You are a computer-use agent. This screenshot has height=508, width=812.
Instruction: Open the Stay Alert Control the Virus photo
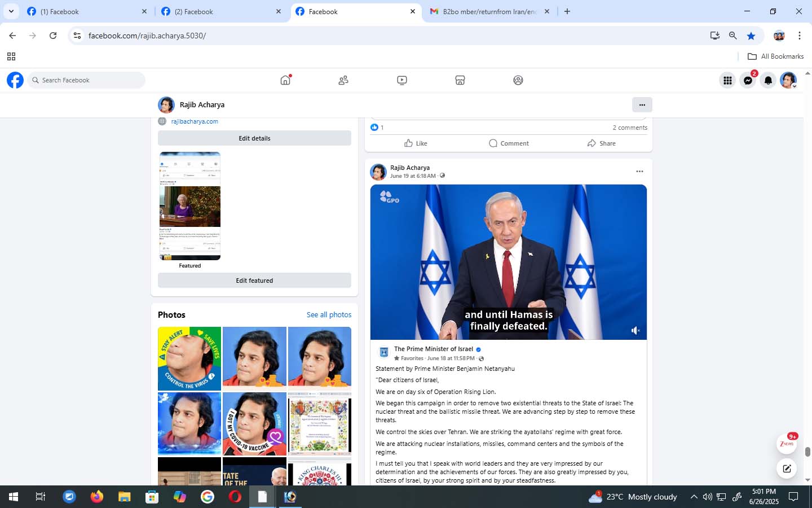click(189, 359)
